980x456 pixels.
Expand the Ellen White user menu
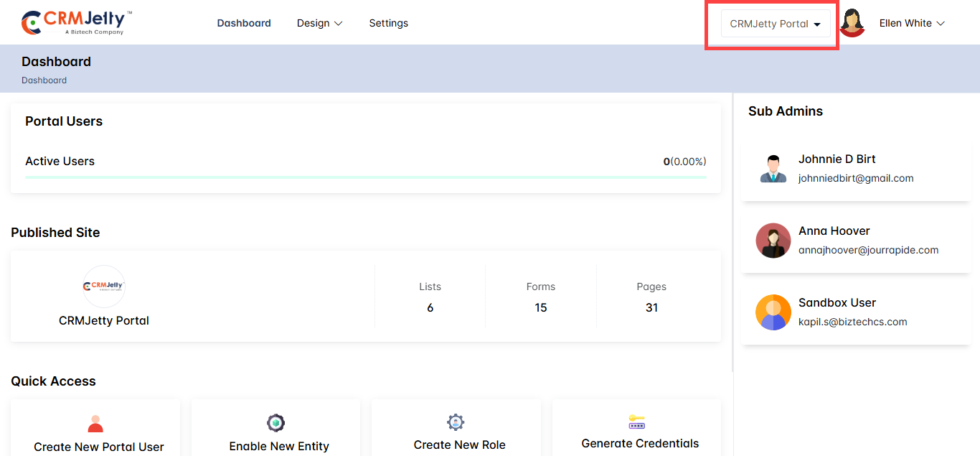pyautogui.click(x=912, y=23)
